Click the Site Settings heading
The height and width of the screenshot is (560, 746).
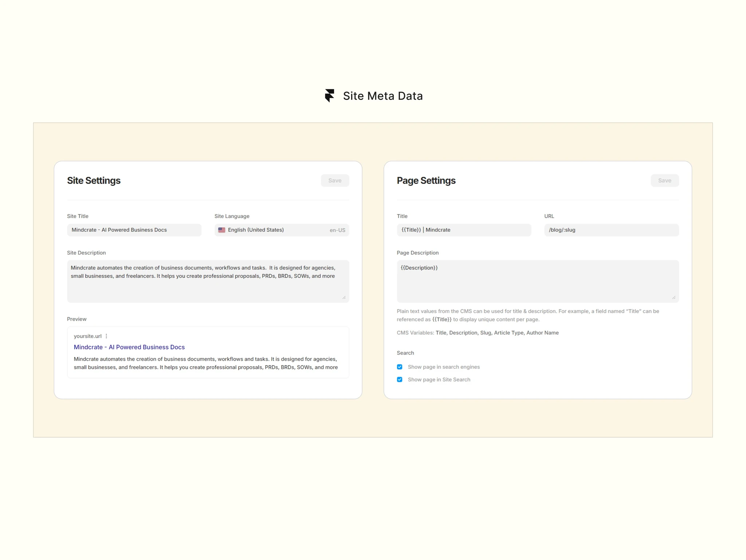[94, 181]
